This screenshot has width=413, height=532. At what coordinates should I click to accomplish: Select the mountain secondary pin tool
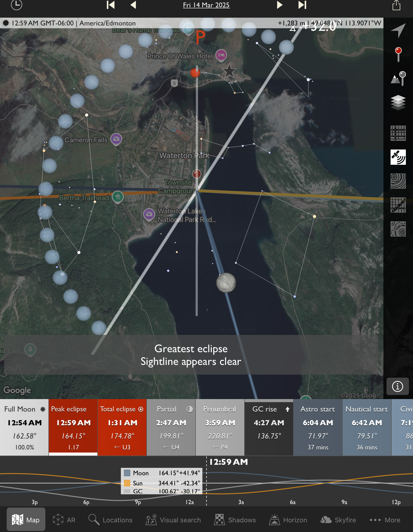[x=398, y=78]
